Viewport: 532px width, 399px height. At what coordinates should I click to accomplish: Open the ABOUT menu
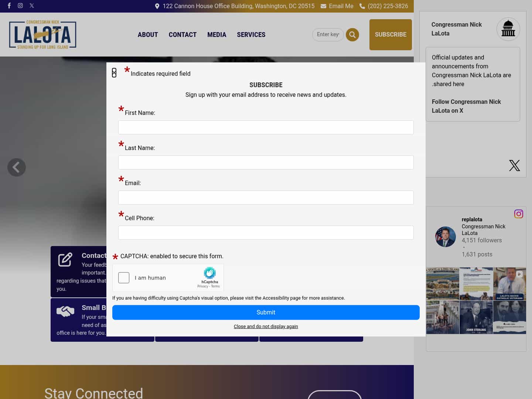(x=148, y=35)
